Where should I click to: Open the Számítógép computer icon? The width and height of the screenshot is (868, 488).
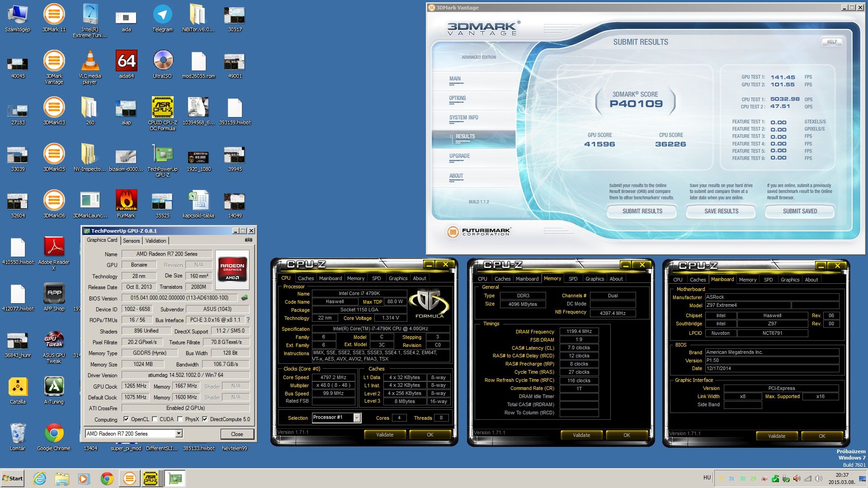pos(18,18)
